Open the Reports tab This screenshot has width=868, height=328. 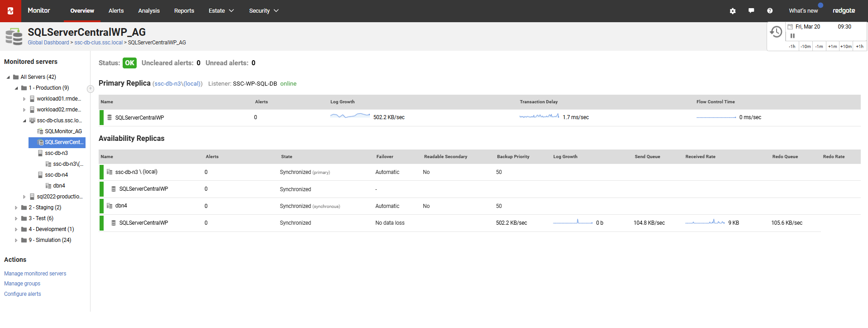(184, 11)
